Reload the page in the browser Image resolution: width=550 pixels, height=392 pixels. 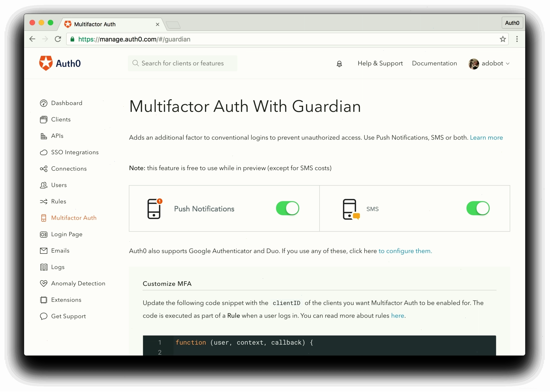[x=58, y=39]
